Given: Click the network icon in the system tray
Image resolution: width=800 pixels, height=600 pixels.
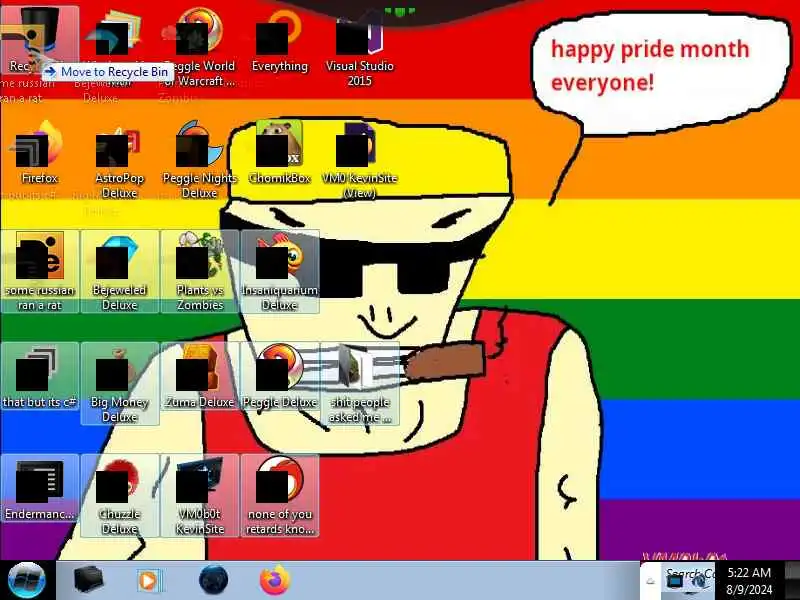Looking at the screenshot, I should click(x=676, y=581).
